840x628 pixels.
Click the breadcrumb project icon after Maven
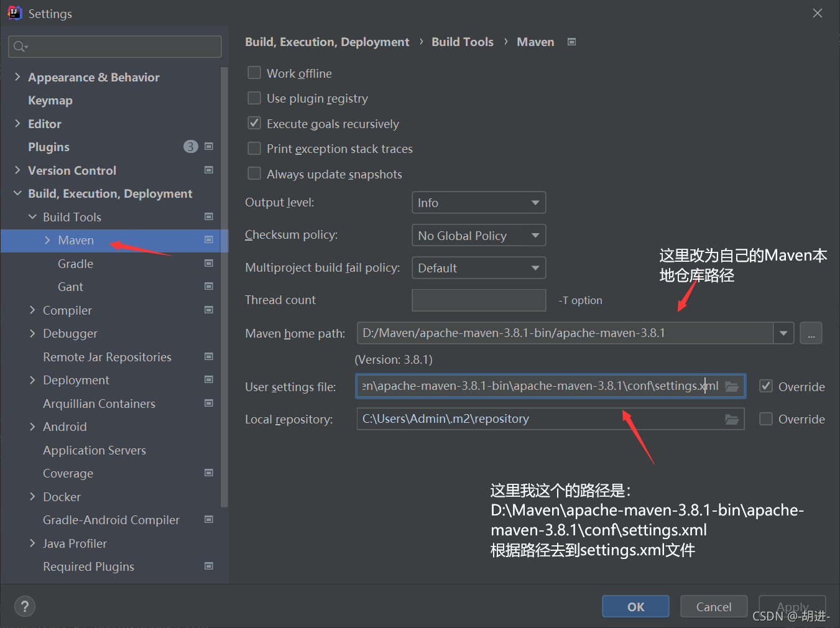pyautogui.click(x=572, y=42)
